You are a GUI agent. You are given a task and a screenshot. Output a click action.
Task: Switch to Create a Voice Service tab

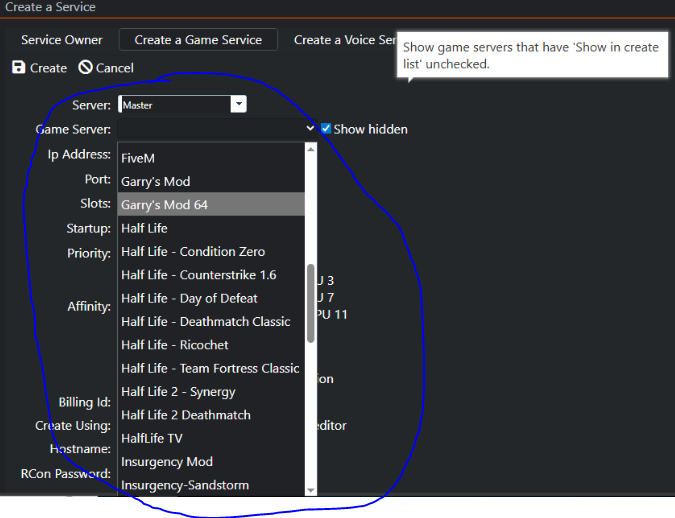(346, 40)
